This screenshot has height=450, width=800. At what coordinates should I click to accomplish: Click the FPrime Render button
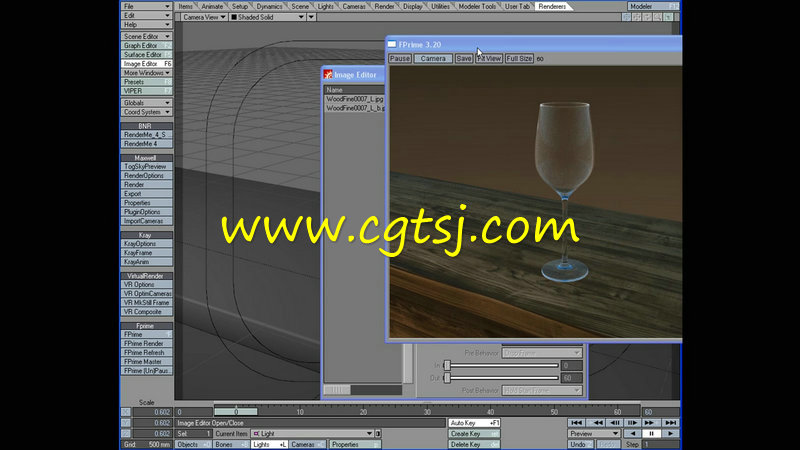point(146,344)
